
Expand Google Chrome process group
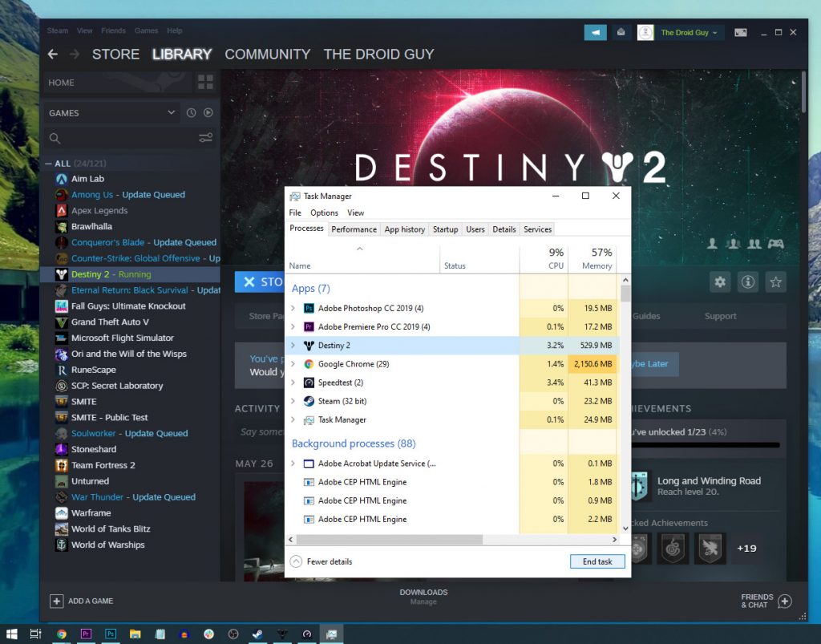pos(293,364)
